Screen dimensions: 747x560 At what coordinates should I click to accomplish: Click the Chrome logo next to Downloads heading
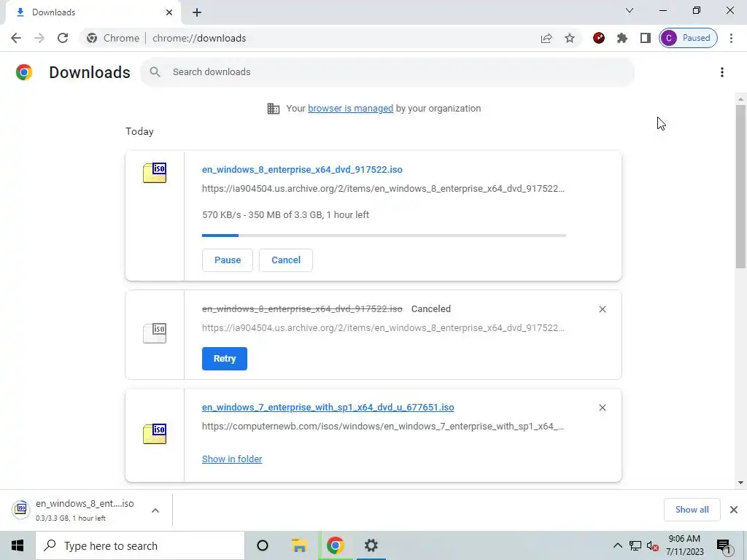coord(24,72)
